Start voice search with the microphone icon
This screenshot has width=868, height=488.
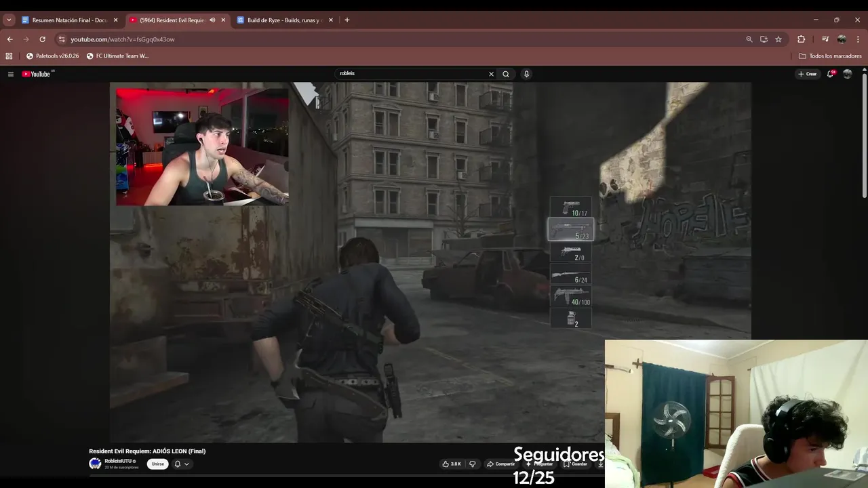click(x=526, y=74)
